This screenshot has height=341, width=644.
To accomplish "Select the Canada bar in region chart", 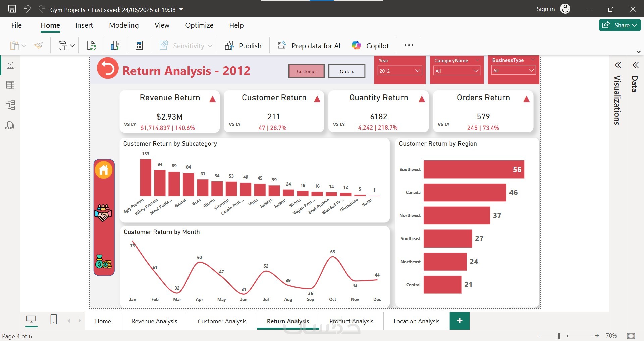I will click(x=465, y=192).
